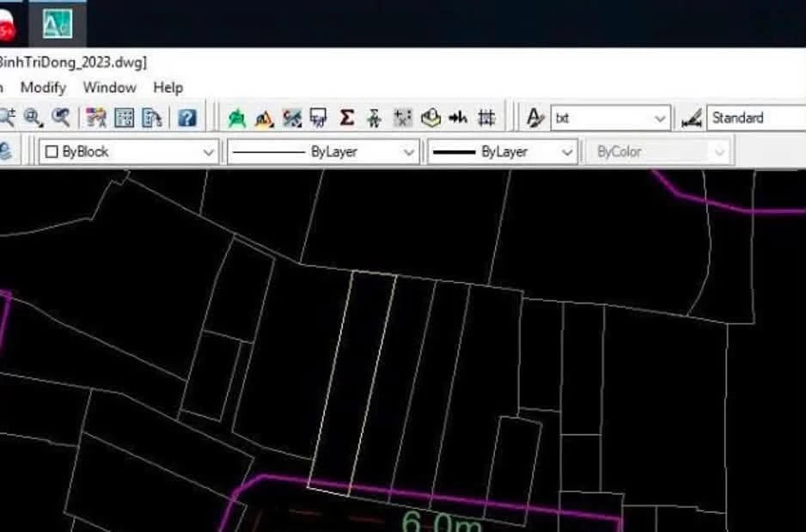Click the small sigma figure icon
The image size is (806, 532).
375,119
